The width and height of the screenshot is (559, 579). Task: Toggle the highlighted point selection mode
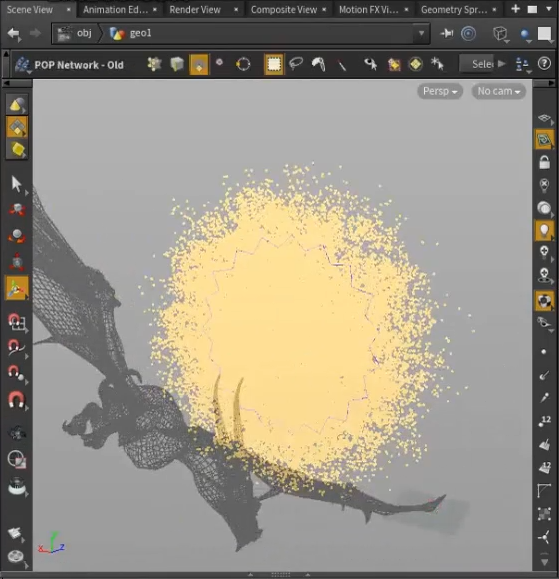(199, 64)
